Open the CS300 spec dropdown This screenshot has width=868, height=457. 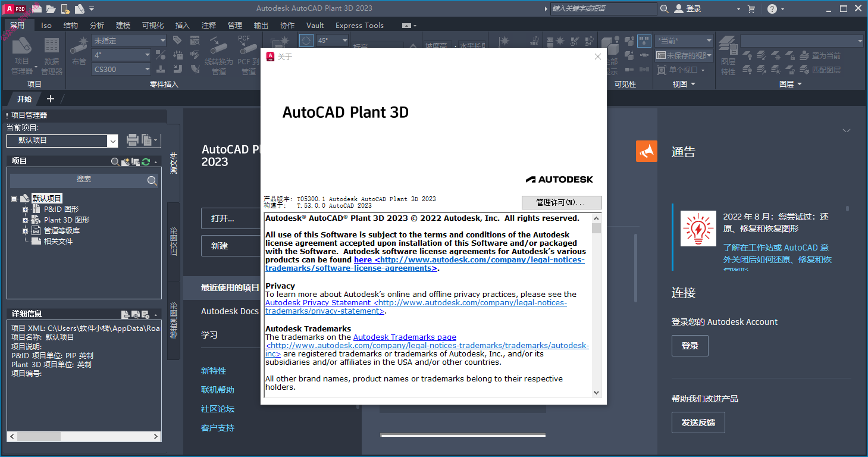tap(147, 69)
